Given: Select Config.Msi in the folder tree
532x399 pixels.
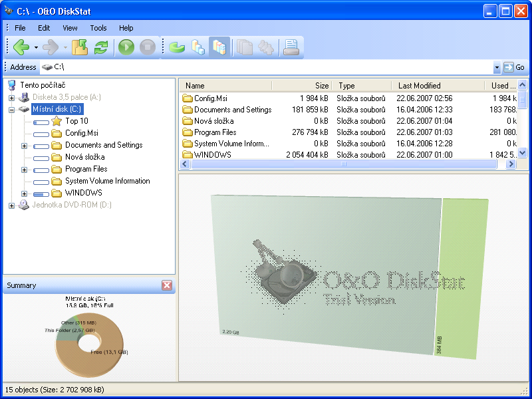Looking at the screenshot, I should [x=82, y=132].
